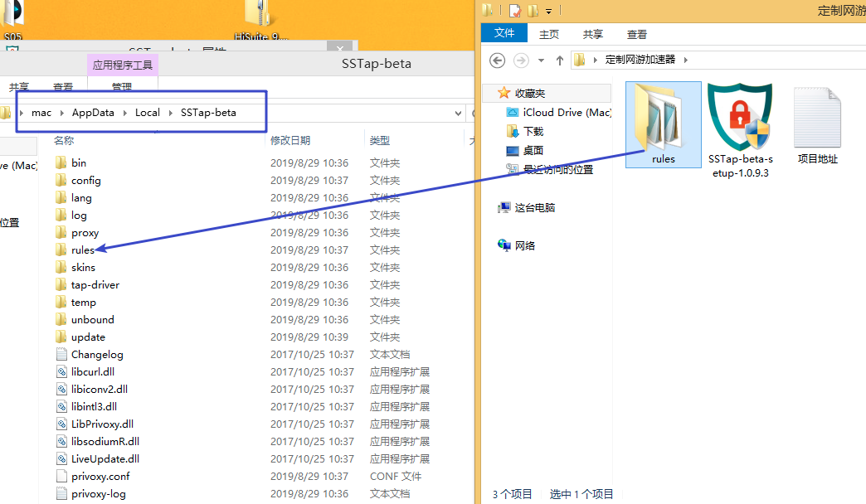Sort files by 类型 column header

coord(379,140)
